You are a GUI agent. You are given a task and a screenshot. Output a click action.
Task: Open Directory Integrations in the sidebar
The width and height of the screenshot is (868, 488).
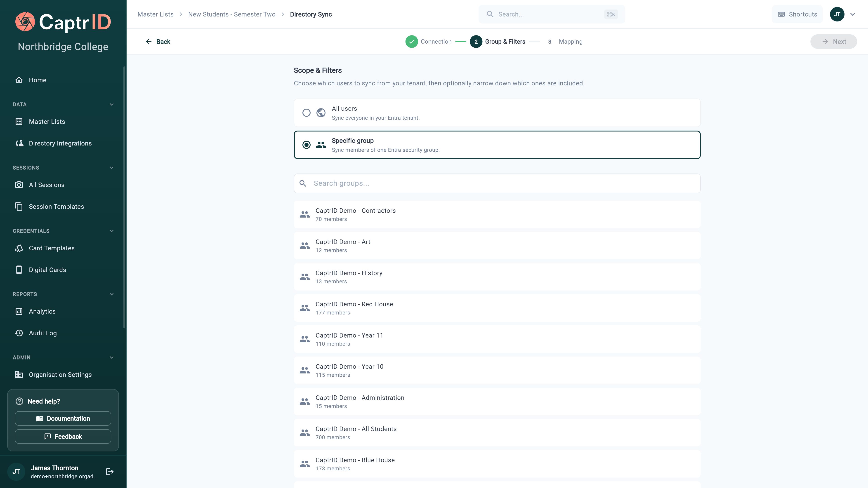point(63,143)
